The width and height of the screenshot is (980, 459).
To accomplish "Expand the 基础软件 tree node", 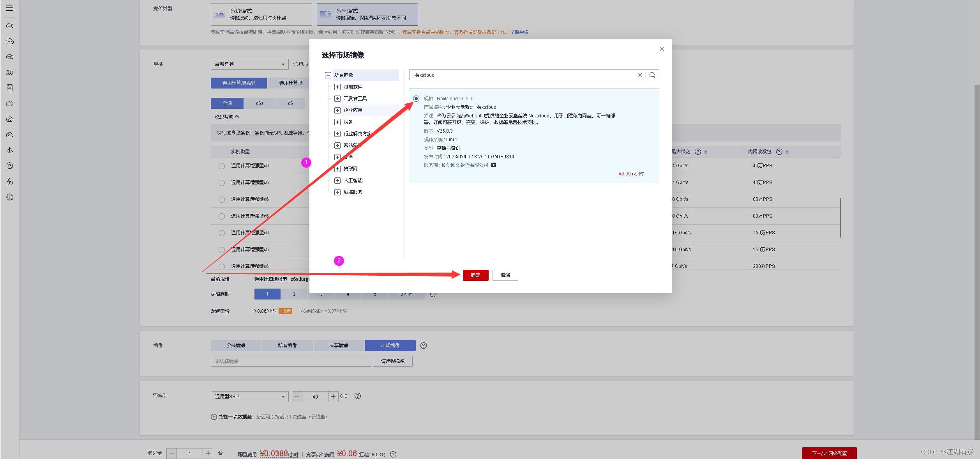I will tap(337, 87).
